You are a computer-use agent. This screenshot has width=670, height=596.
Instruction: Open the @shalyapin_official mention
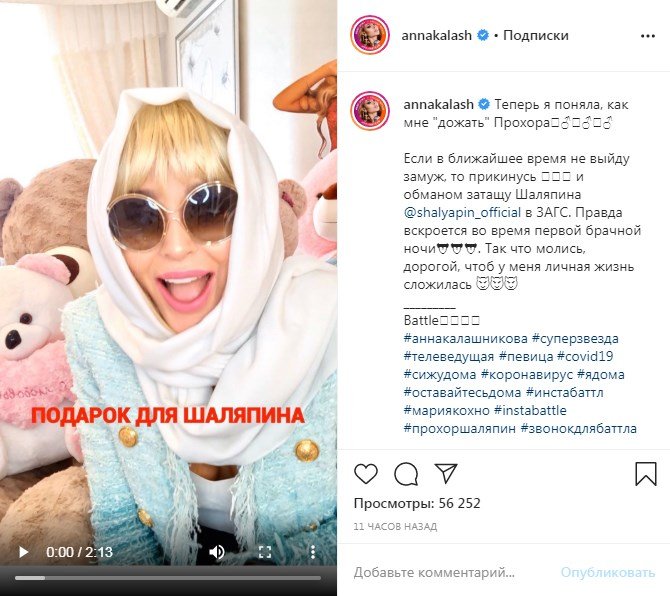coord(462,212)
